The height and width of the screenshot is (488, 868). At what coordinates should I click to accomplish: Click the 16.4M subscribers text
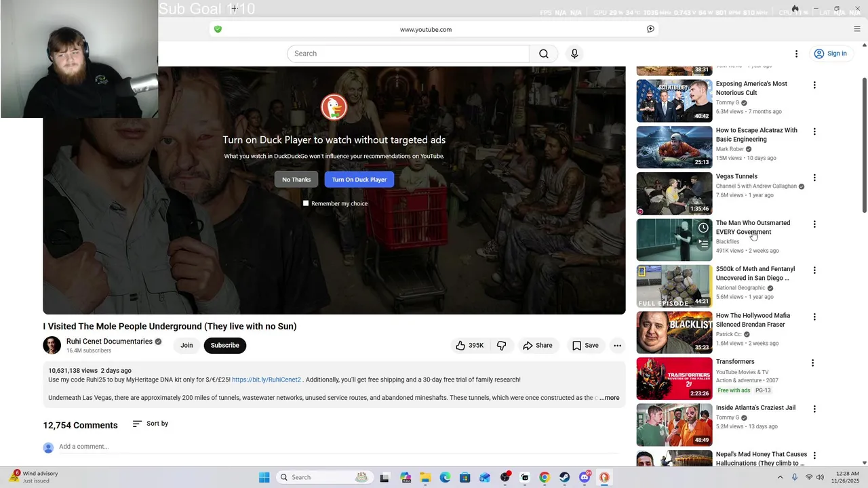[x=89, y=351]
